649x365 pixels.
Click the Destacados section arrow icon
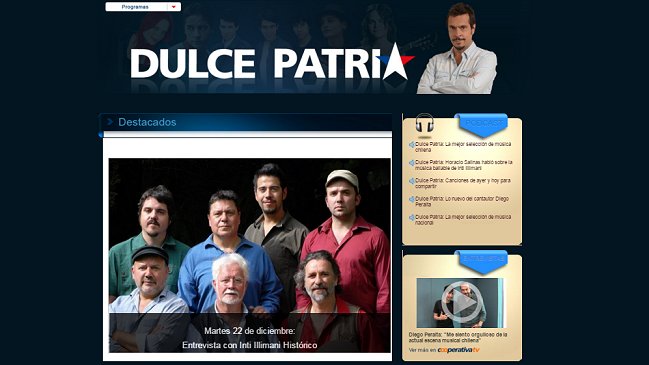tap(110, 122)
